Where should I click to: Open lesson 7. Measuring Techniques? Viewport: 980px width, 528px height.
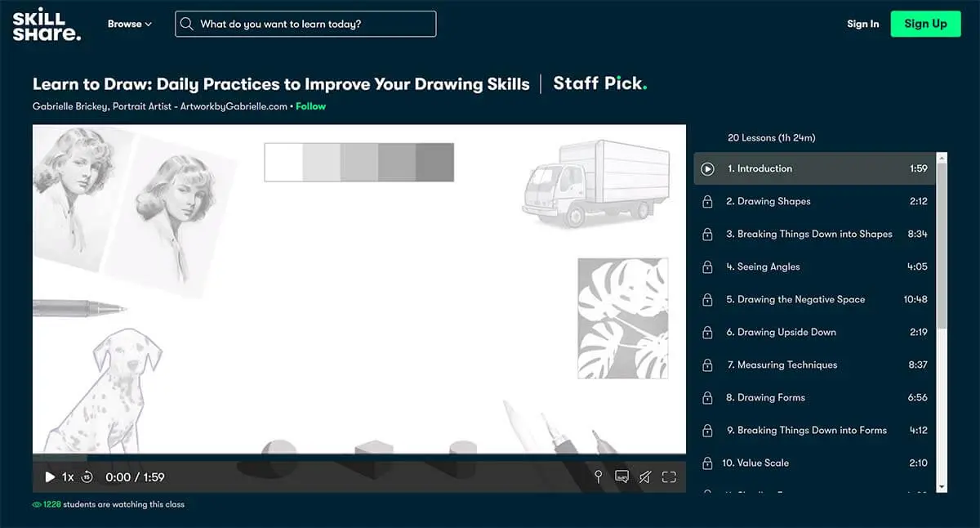click(814, 365)
